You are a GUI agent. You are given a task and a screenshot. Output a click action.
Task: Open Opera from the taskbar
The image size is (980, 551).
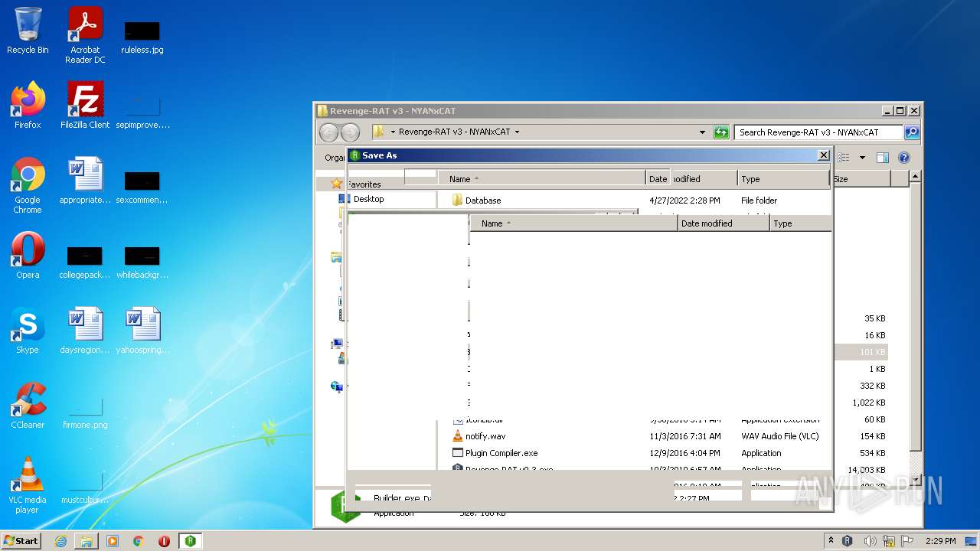click(x=164, y=541)
